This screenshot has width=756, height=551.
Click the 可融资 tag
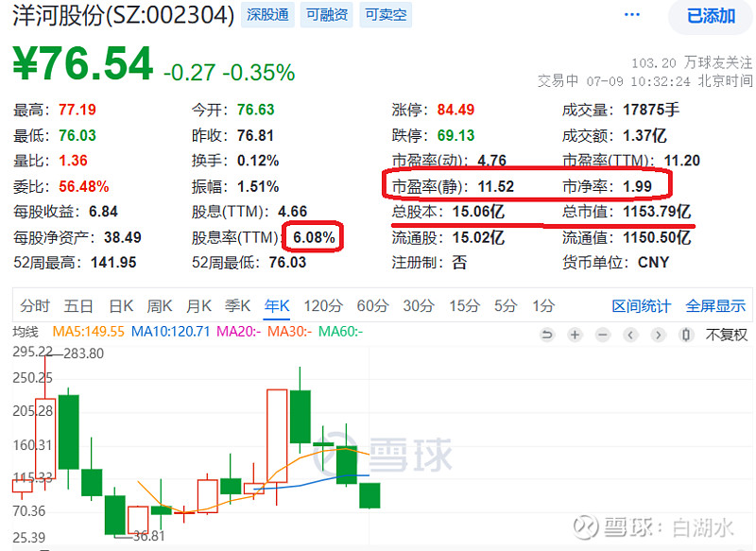click(327, 15)
